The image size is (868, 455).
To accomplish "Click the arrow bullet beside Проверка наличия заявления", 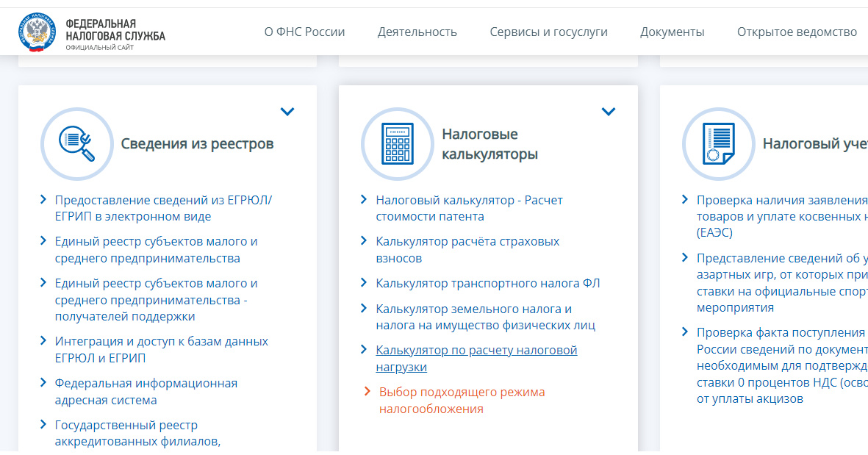I will coord(685,199).
